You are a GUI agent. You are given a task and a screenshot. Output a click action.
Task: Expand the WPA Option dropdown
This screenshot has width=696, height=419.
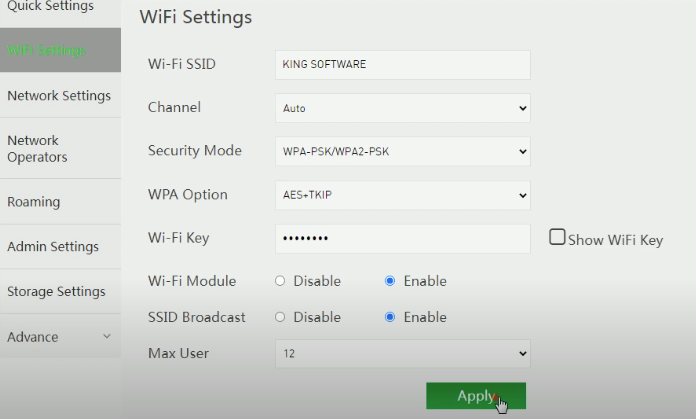click(x=402, y=195)
